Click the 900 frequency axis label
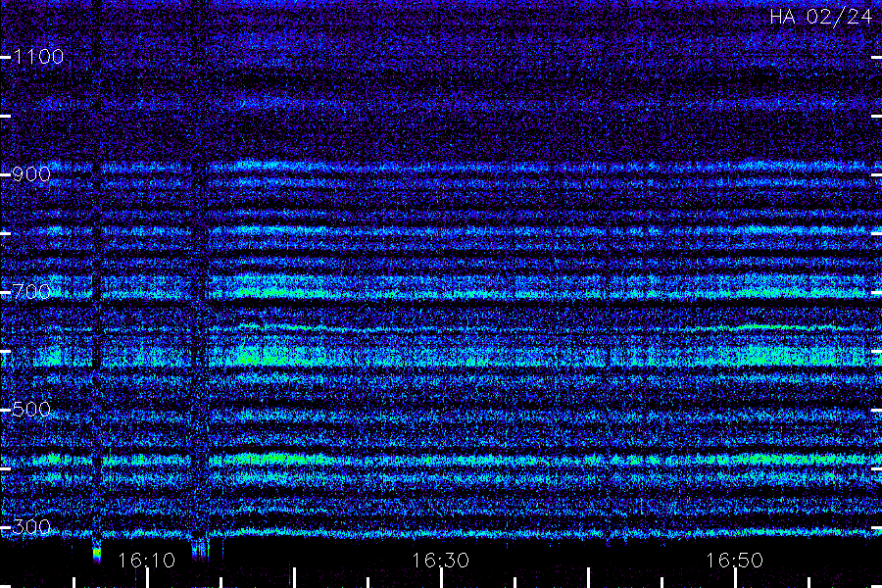 click(x=31, y=174)
